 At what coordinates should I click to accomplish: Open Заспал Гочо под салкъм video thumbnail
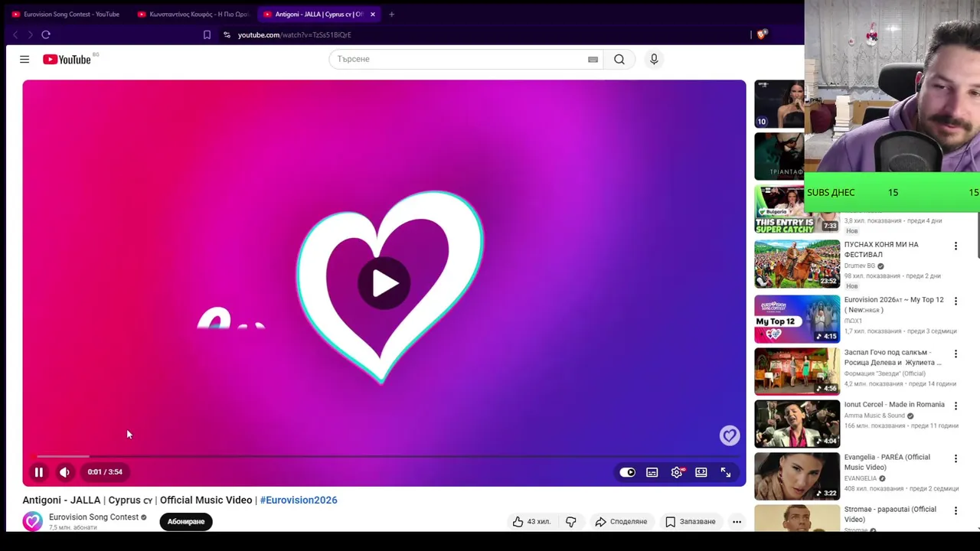point(797,371)
